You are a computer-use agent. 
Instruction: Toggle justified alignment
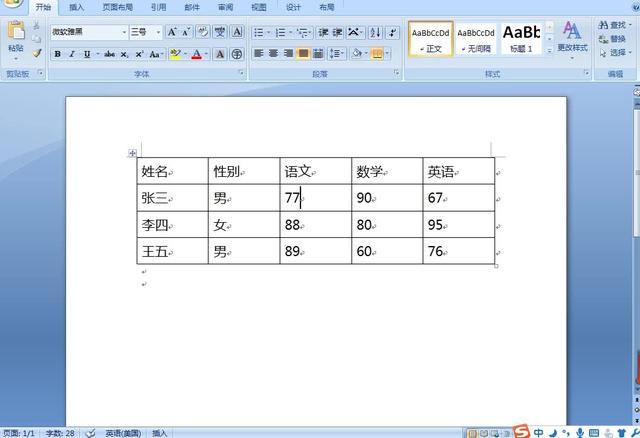tap(303, 53)
